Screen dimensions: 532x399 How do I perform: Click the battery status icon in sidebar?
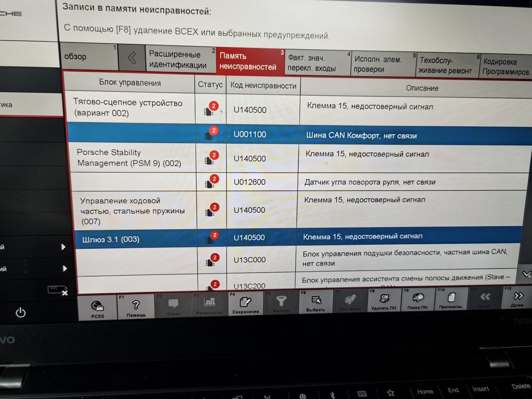pos(58,290)
